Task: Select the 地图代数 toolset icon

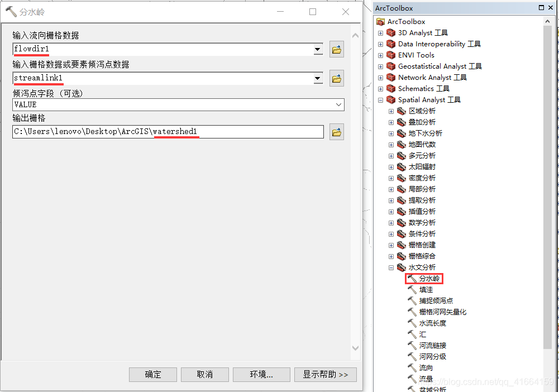Action: 402,144
